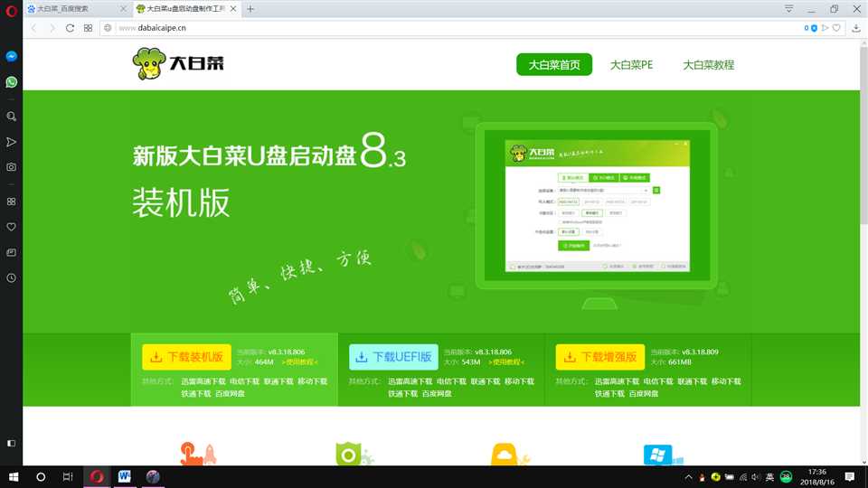The image size is (868, 488).
Task: Click 迅雷高速下载 for 增强版
Action: (x=617, y=381)
